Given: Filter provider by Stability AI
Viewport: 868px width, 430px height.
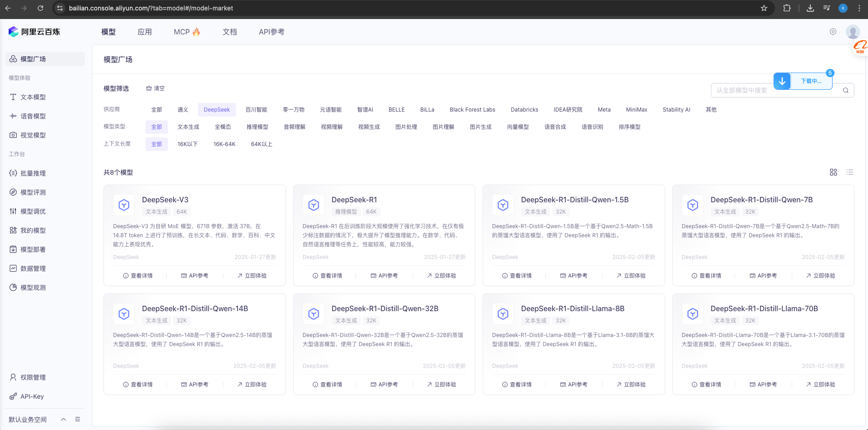Looking at the screenshot, I should tap(676, 110).
